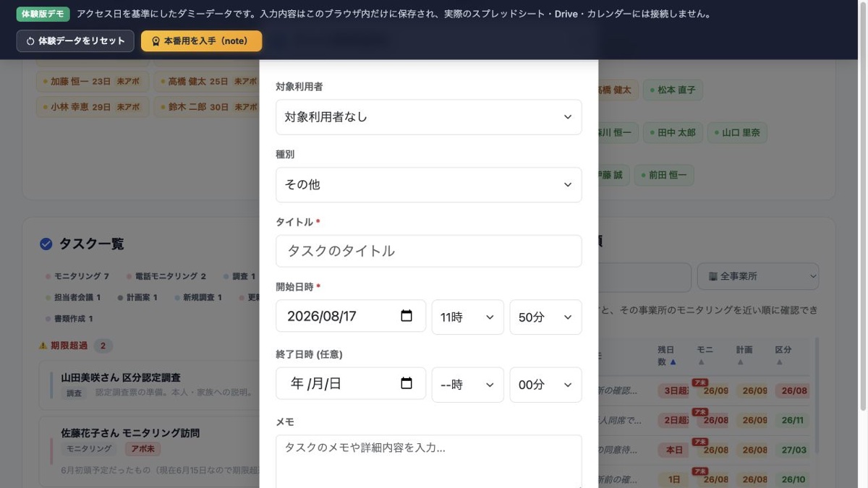Click the 3日超 remaining-days cell
The width and height of the screenshot is (868, 488).
pos(674,390)
